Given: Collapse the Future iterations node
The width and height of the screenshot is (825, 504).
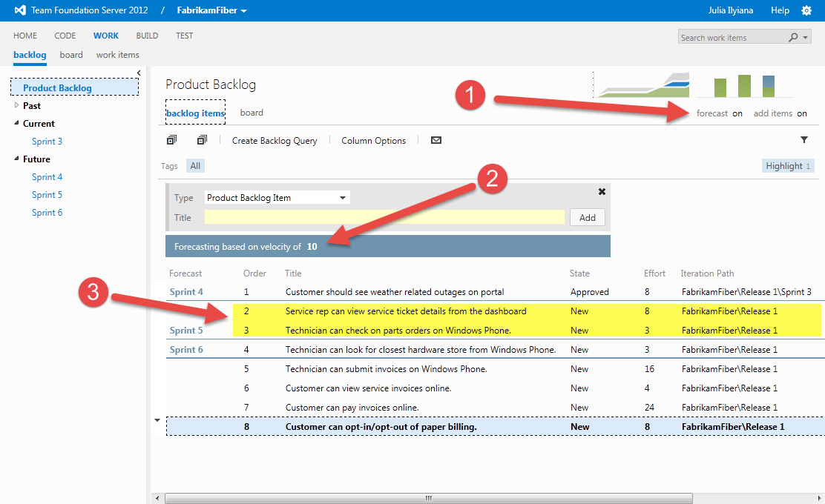Looking at the screenshot, I should tap(16, 158).
